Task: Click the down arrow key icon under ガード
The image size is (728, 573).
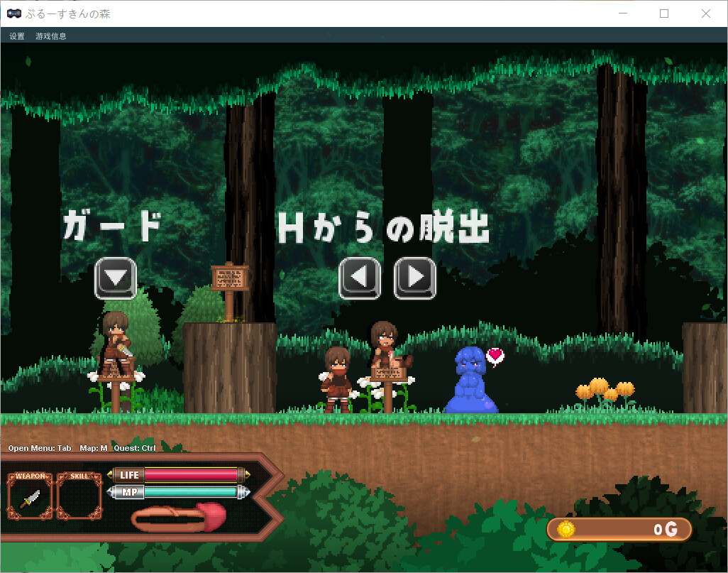Action: (x=116, y=278)
